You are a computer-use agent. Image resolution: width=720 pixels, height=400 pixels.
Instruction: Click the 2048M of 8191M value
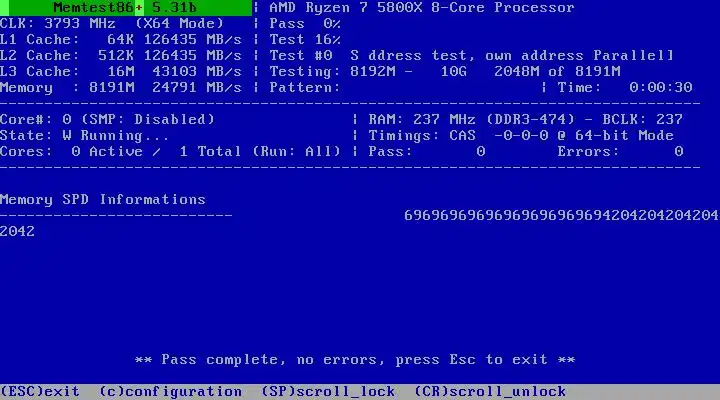tap(557, 72)
